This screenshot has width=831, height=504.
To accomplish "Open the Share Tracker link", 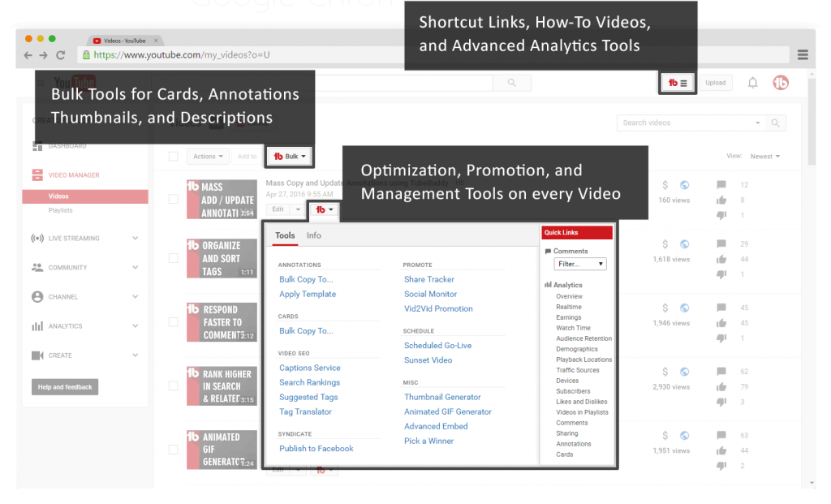I will 428,279.
